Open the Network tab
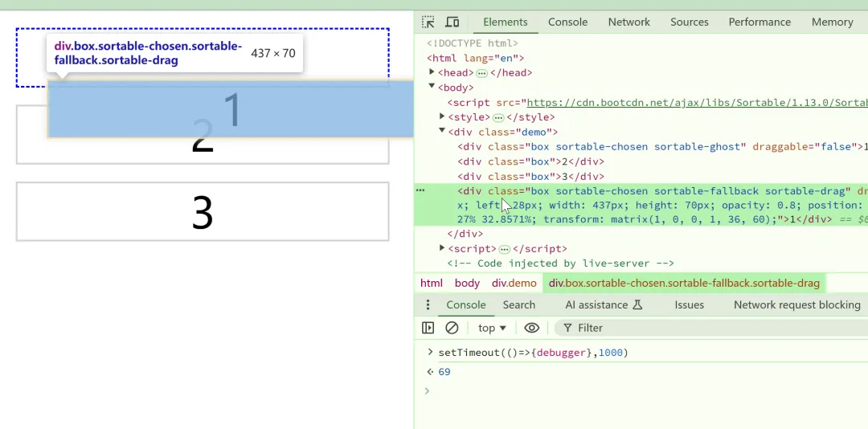 [628, 22]
